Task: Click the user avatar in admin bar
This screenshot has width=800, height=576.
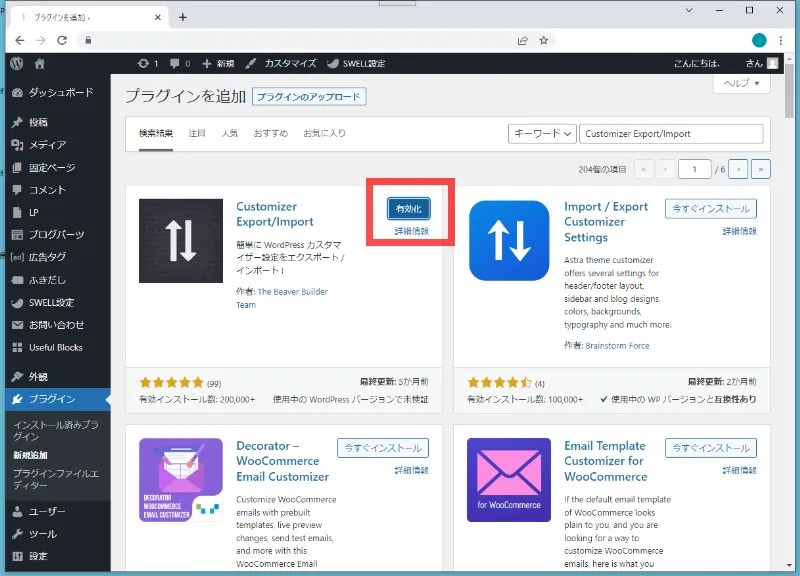Action: click(x=772, y=63)
